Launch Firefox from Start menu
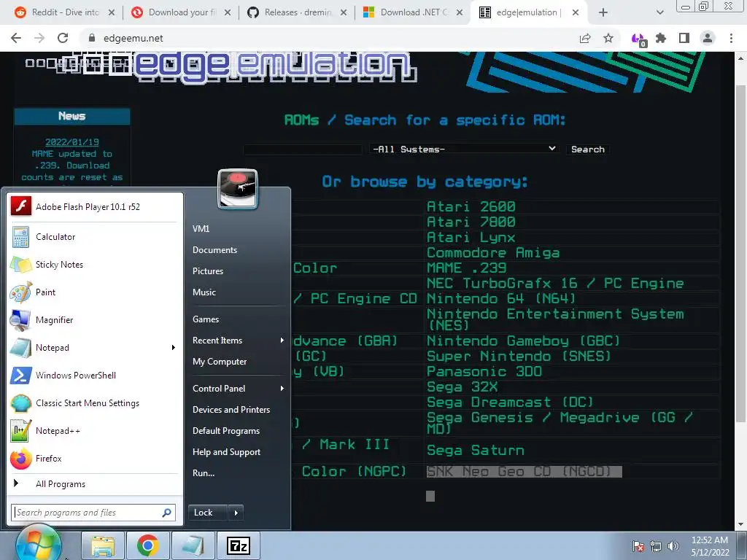747x560 pixels. (95, 458)
